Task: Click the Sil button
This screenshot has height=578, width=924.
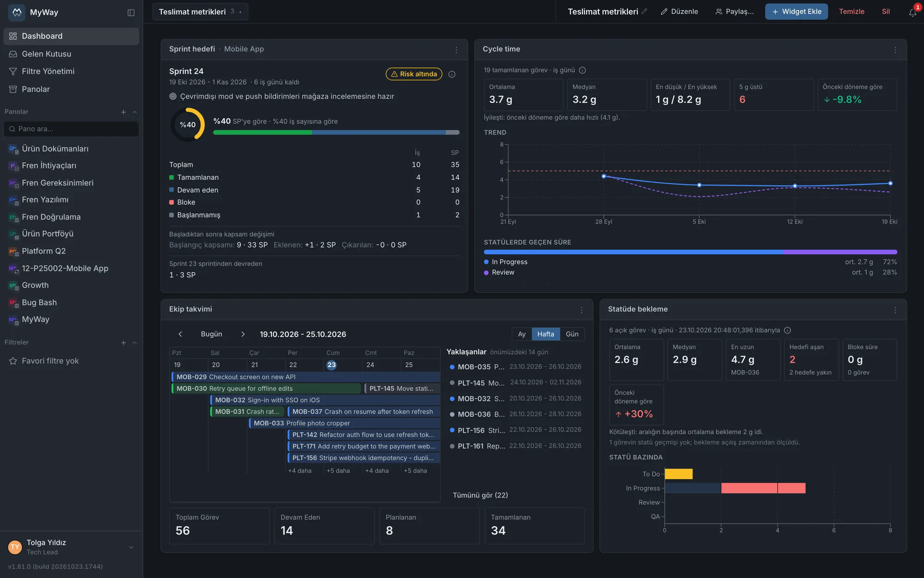Action: [886, 12]
